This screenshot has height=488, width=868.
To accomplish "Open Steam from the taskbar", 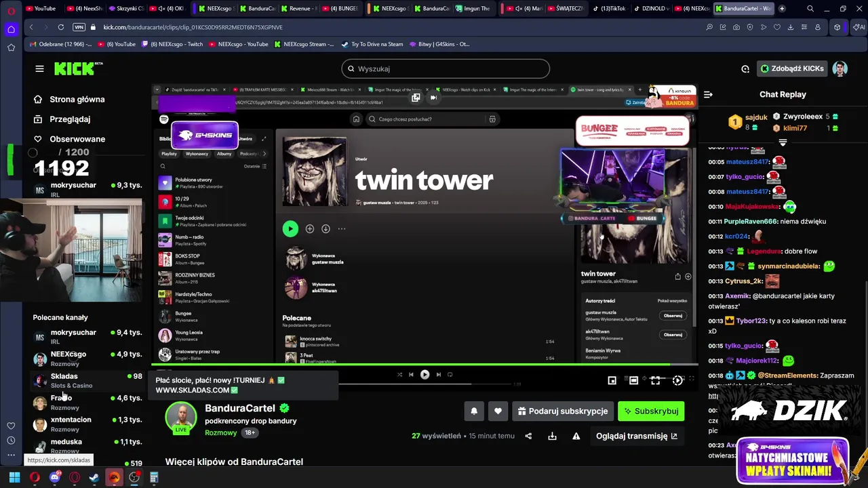I will [94, 477].
